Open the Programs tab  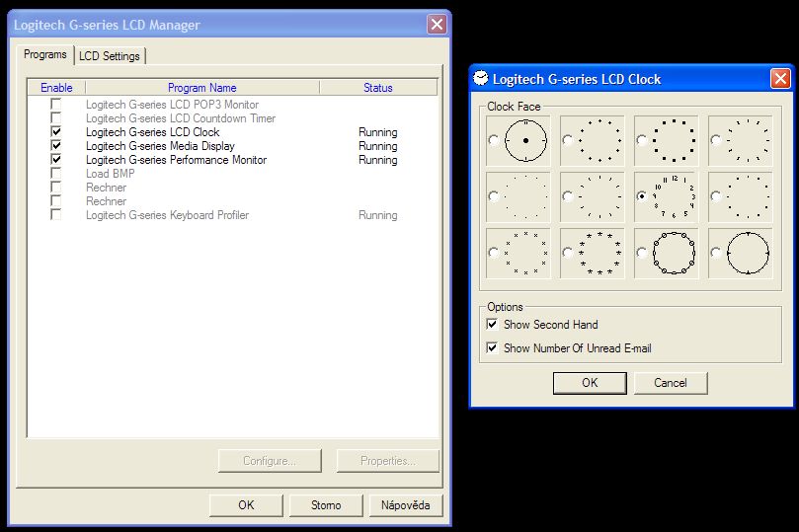pyautogui.click(x=45, y=55)
